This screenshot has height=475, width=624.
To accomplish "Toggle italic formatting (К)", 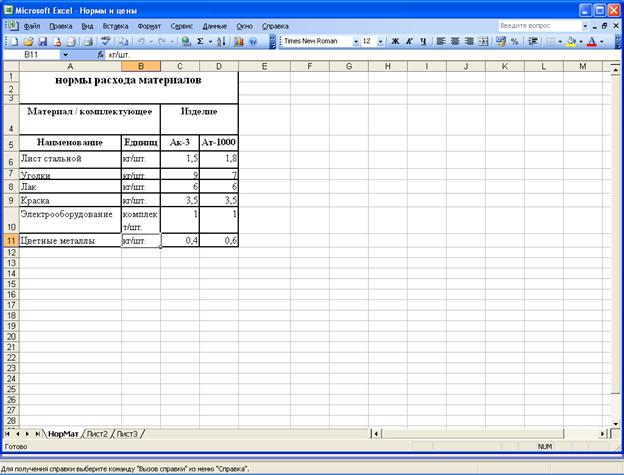I will tap(409, 41).
